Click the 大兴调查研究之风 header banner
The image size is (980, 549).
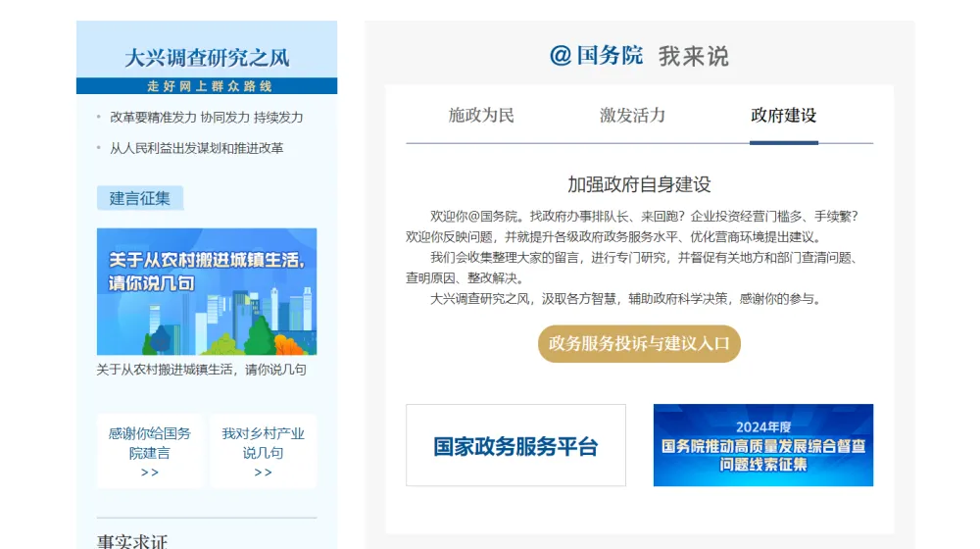[207, 57]
